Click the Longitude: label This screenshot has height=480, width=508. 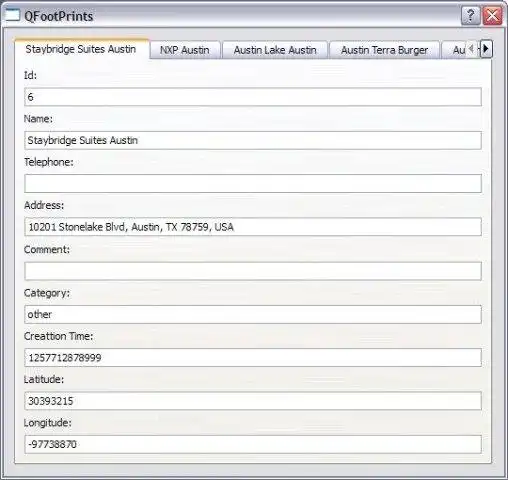point(48,423)
